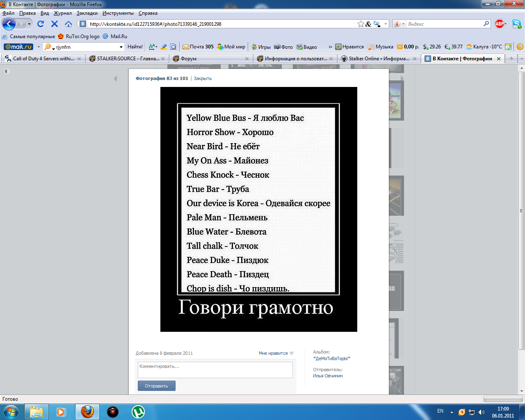Click the stop loading X icon
The height and width of the screenshot is (420, 525).
(55, 24)
